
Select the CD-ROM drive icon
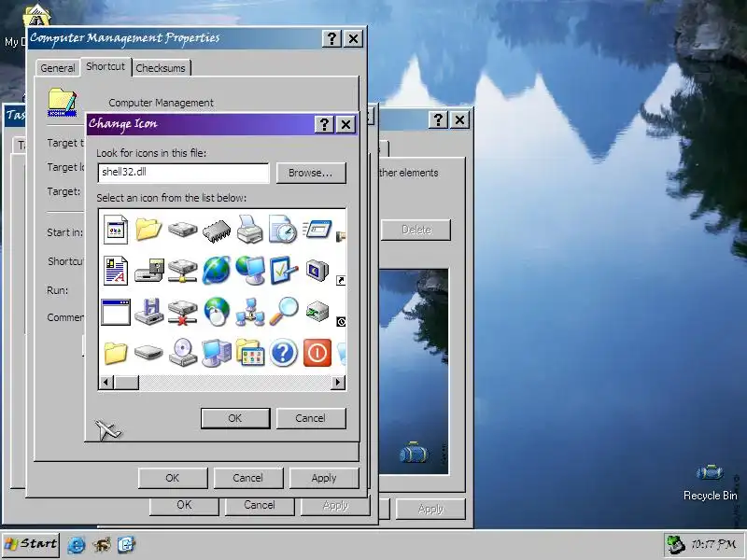click(x=183, y=353)
